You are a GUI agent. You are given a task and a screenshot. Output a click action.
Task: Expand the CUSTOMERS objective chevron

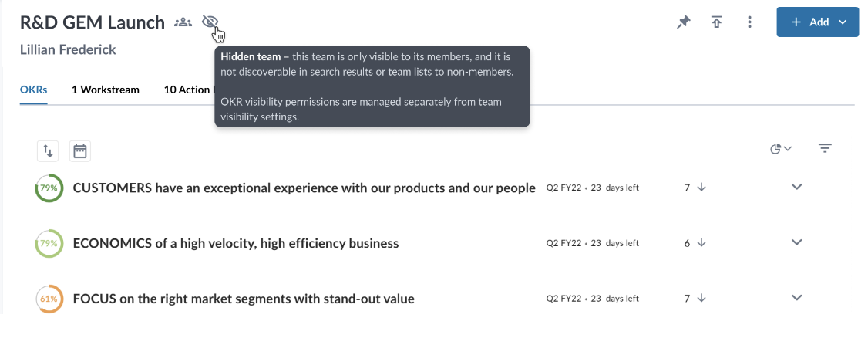[796, 187]
